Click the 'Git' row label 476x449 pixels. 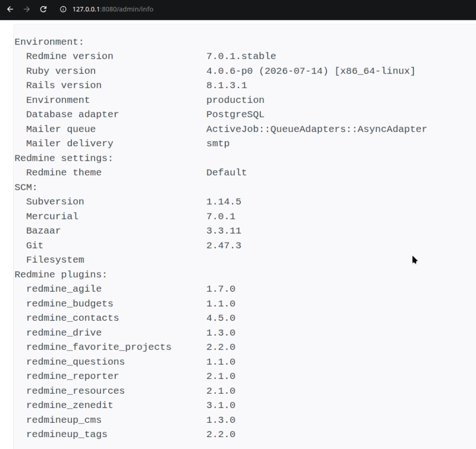[x=34, y=245]
